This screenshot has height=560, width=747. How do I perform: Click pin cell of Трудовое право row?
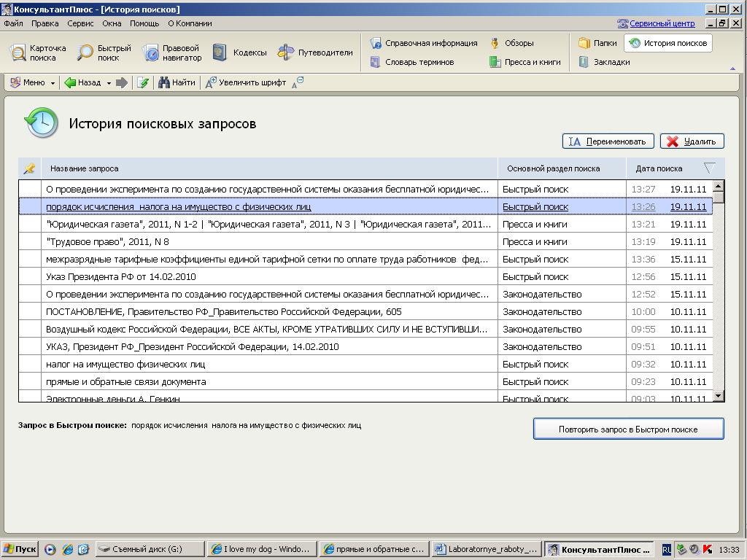pos(30,242)
